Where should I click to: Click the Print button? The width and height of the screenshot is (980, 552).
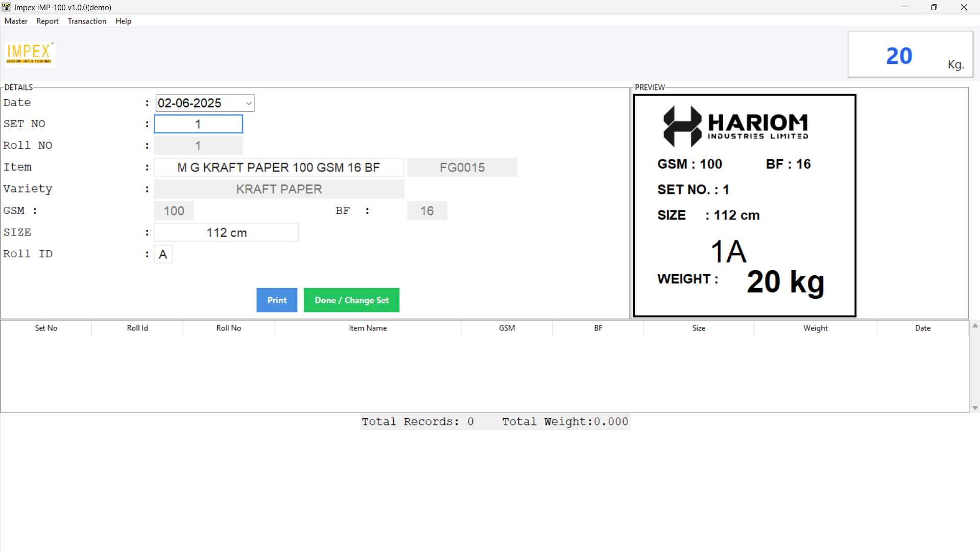tap(276, 300)
